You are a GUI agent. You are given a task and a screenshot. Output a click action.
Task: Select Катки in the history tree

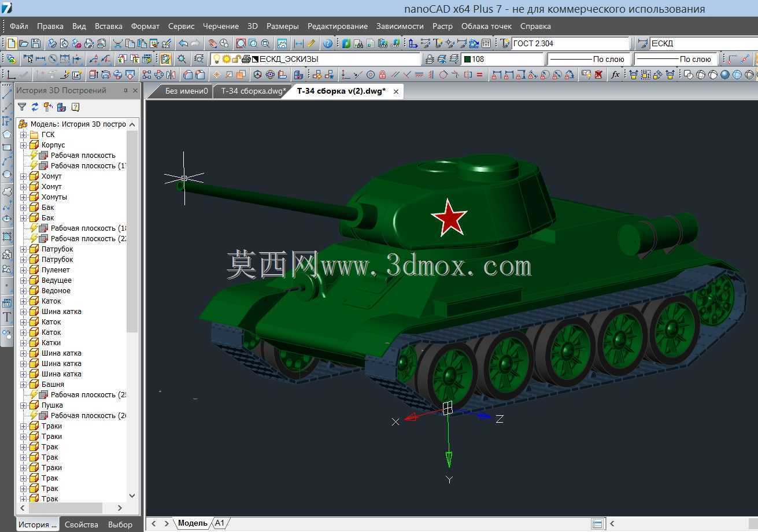pos(51,343)
